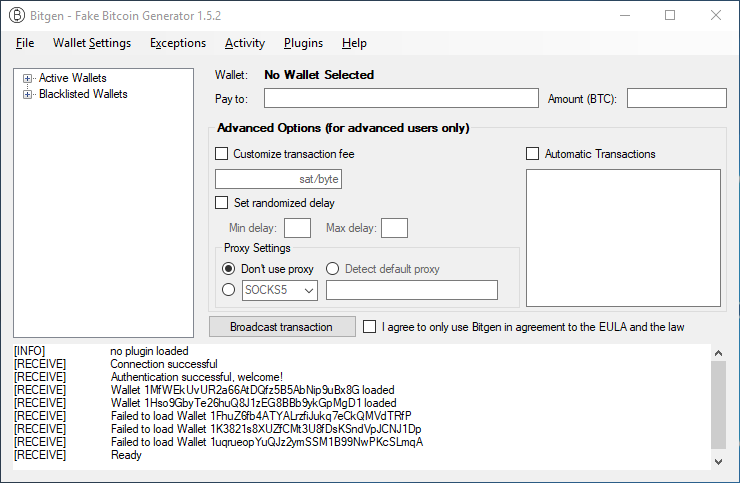
Task: Maximize the Bitgen window
Action: 670,15
